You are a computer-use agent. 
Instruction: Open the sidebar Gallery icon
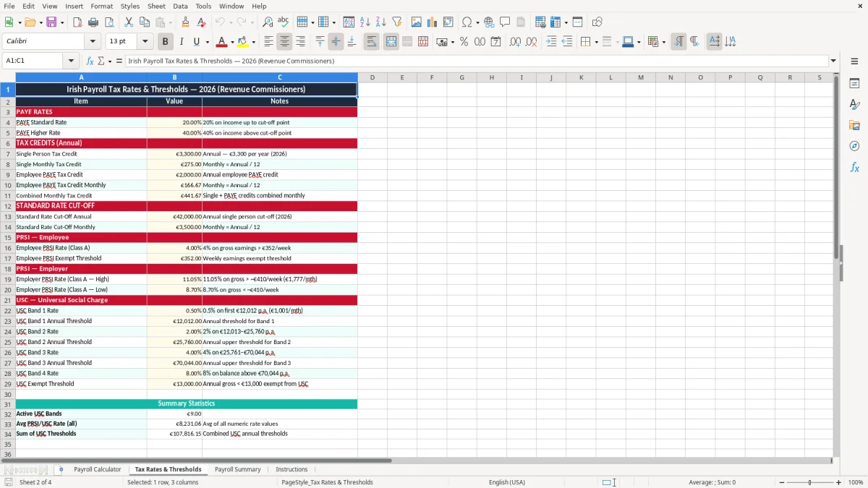[854, 126]
